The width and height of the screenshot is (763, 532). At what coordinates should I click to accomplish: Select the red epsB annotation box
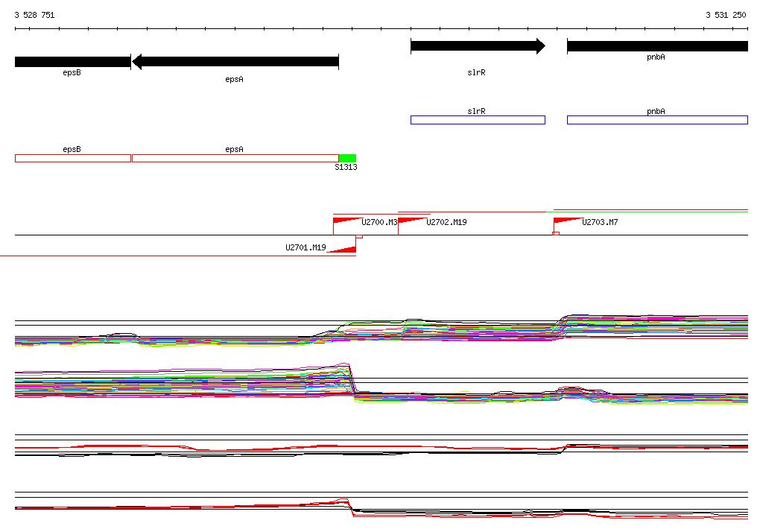[x=73, y=158]
